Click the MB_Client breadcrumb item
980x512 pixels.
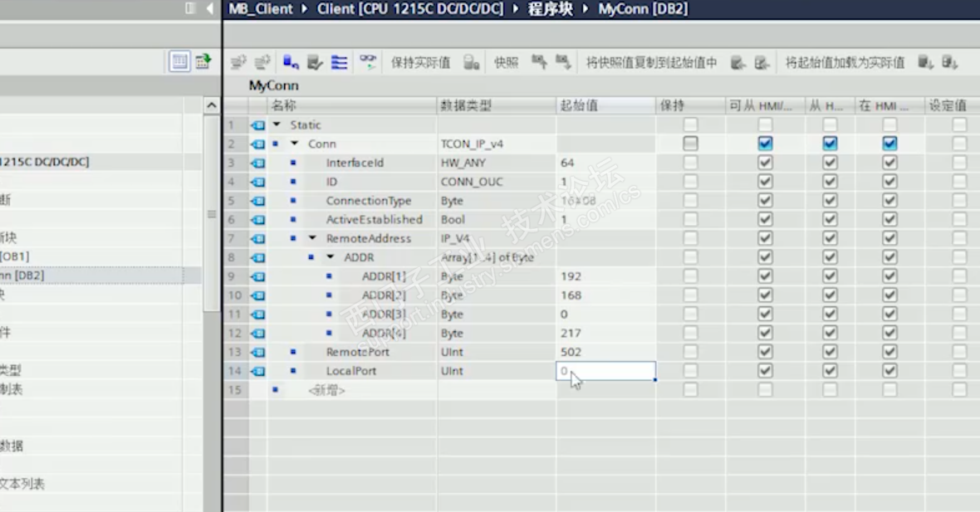point(260,9)
